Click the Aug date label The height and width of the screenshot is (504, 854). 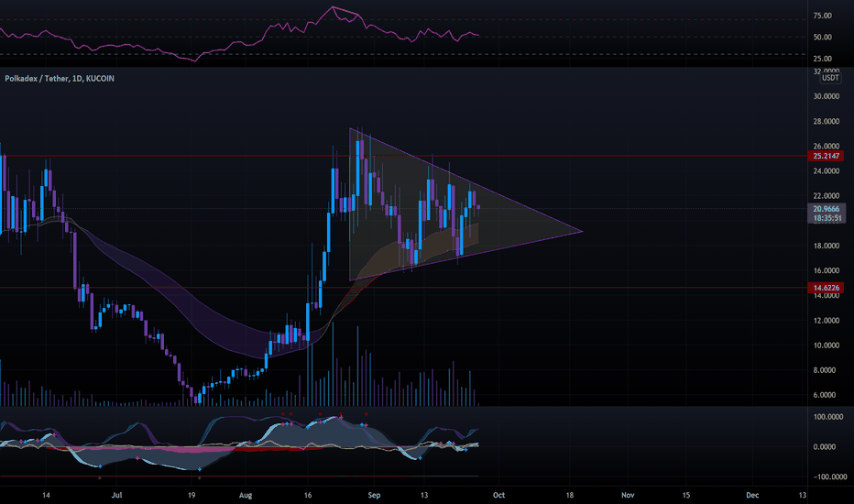[x=246, y=495]
